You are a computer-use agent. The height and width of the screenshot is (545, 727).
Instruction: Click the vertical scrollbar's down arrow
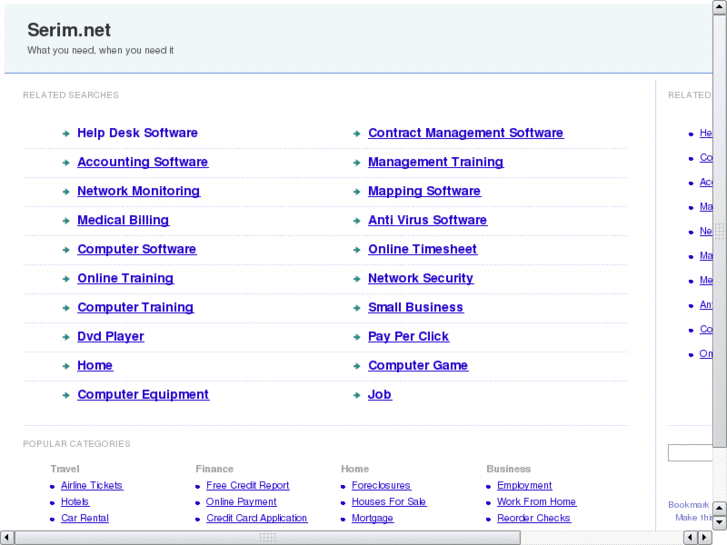[720, 522]
